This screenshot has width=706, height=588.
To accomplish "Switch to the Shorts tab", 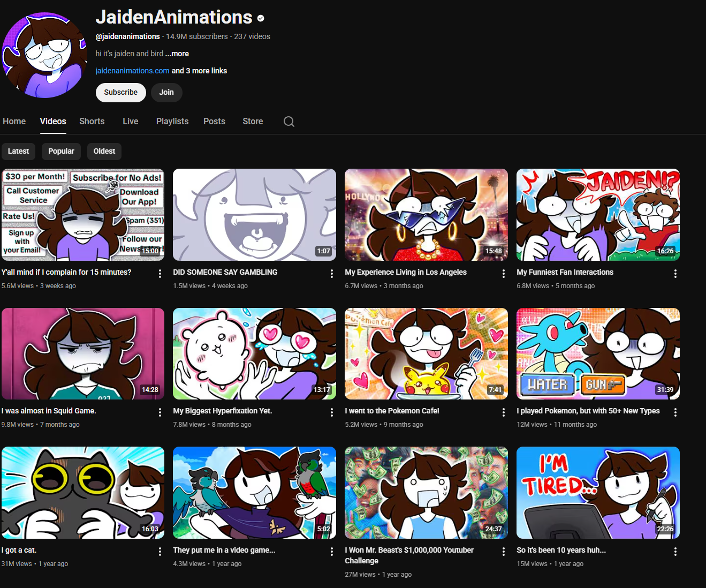I will click(92, 122).
